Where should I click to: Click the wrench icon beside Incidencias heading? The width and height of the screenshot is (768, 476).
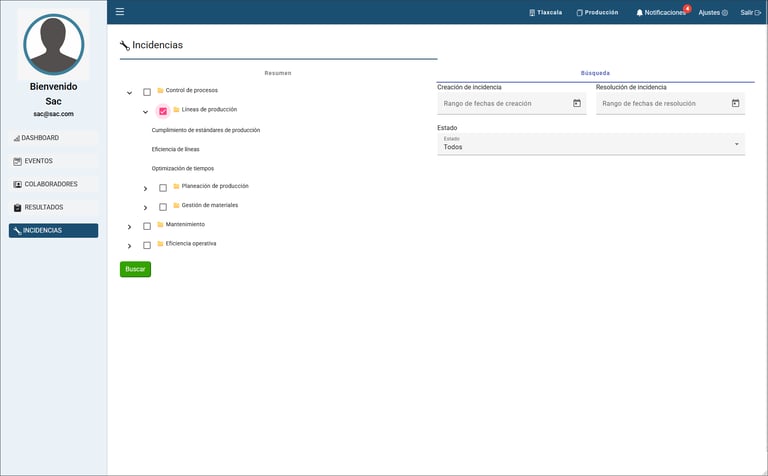pyautogui.click(x=125, y=46)
